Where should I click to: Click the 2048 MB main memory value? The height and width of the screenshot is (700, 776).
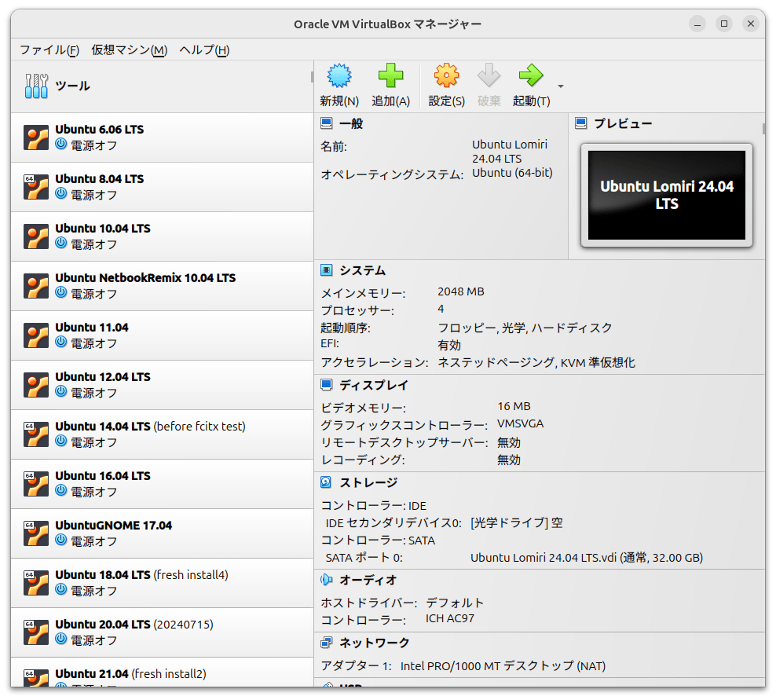tap(461, 291)
